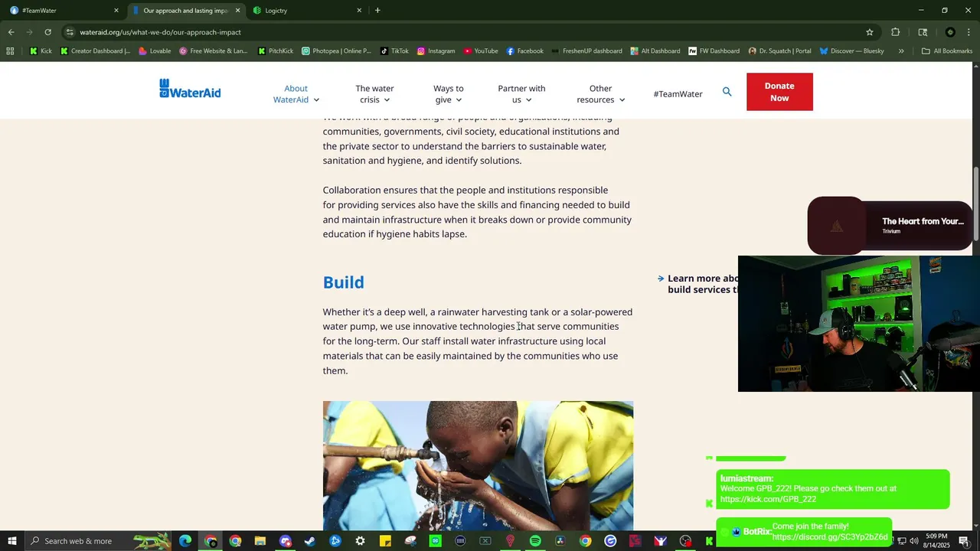Open Spotify from the taskbar
This screenshot has width=980, height=551.
(x=535, y=541)
